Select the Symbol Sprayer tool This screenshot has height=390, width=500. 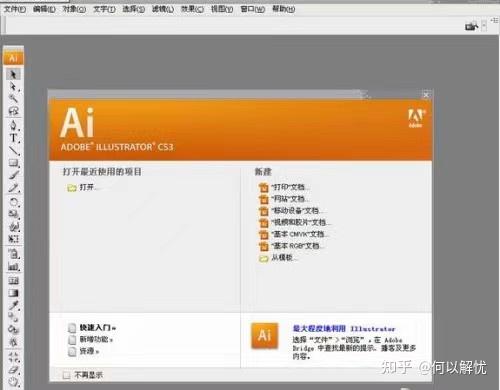pos(13,254)
